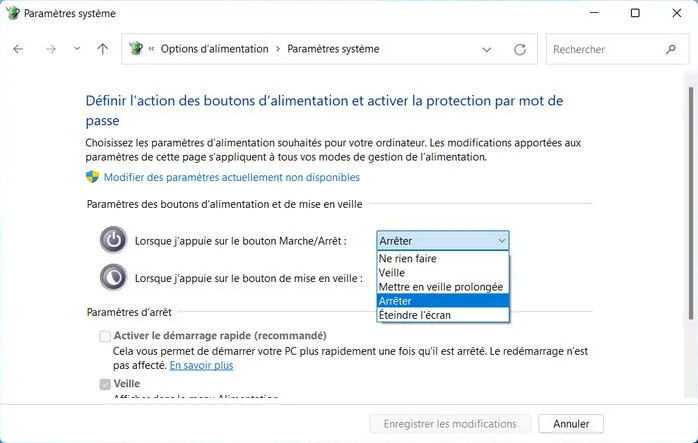Toggle the Veille checkbox

[105, 384]
